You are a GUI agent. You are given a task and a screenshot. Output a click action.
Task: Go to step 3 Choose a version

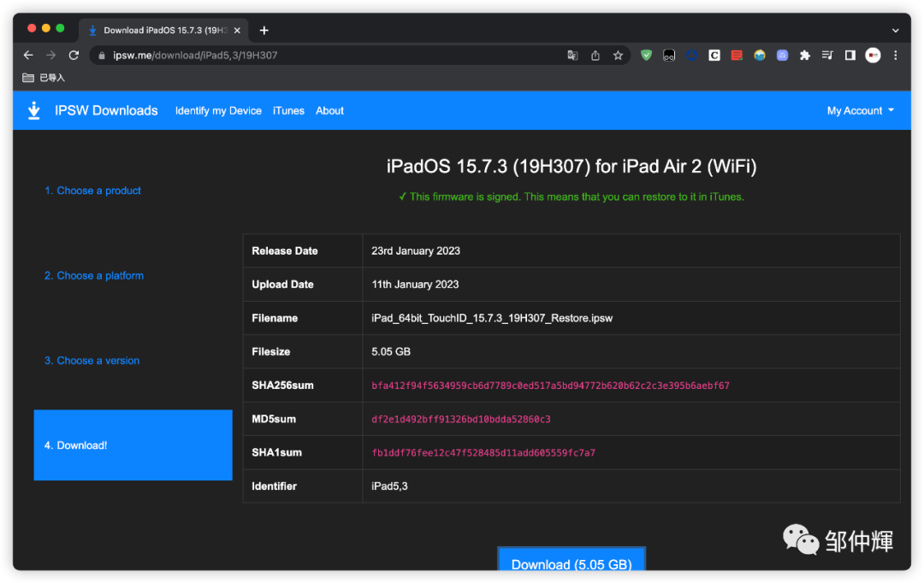(x=92, y=361)
